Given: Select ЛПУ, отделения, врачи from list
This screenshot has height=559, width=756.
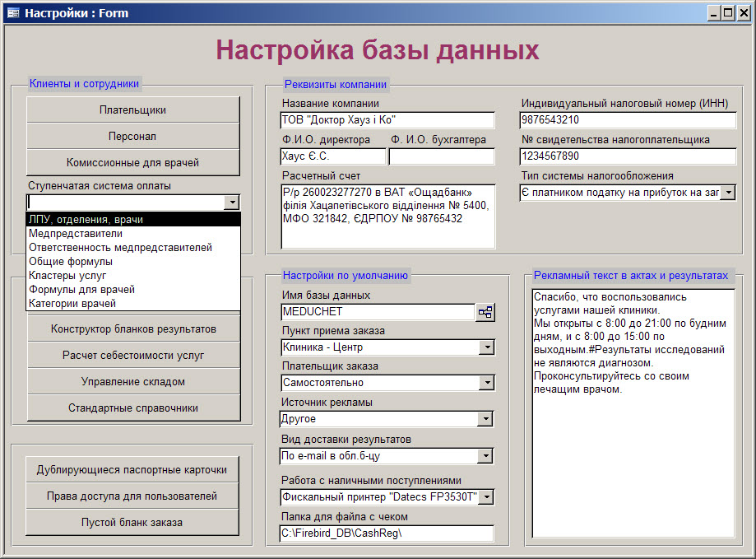Looking at the screenshot, I should point(133,220).
